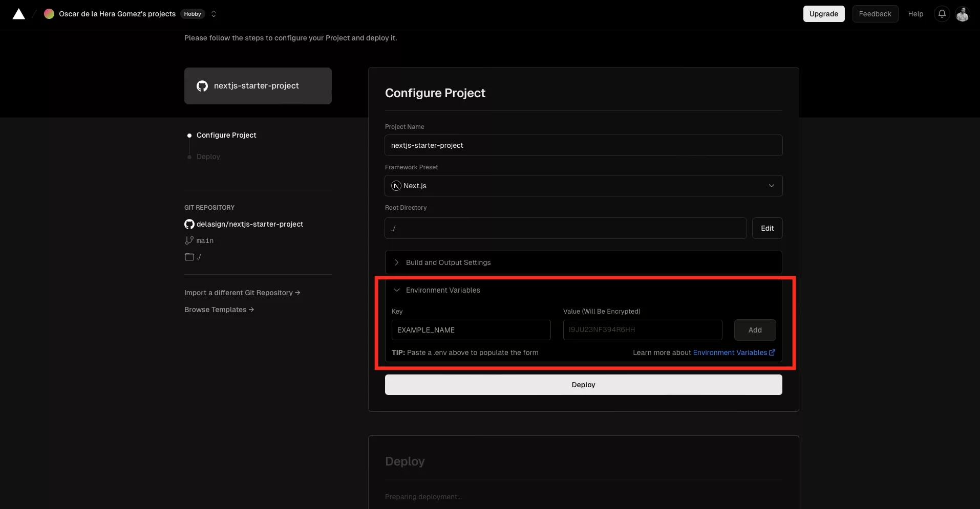Click the folder icon for root directory
The image size is (980, 509).
coord(189,257)
